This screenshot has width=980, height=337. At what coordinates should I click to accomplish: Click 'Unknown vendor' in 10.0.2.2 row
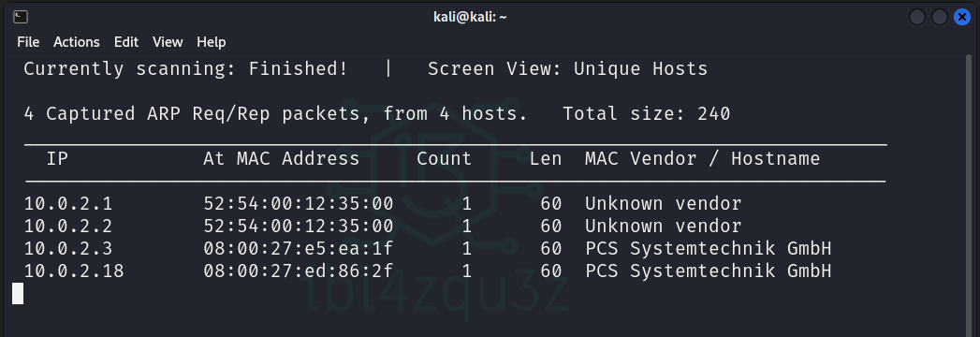[663, 227]
